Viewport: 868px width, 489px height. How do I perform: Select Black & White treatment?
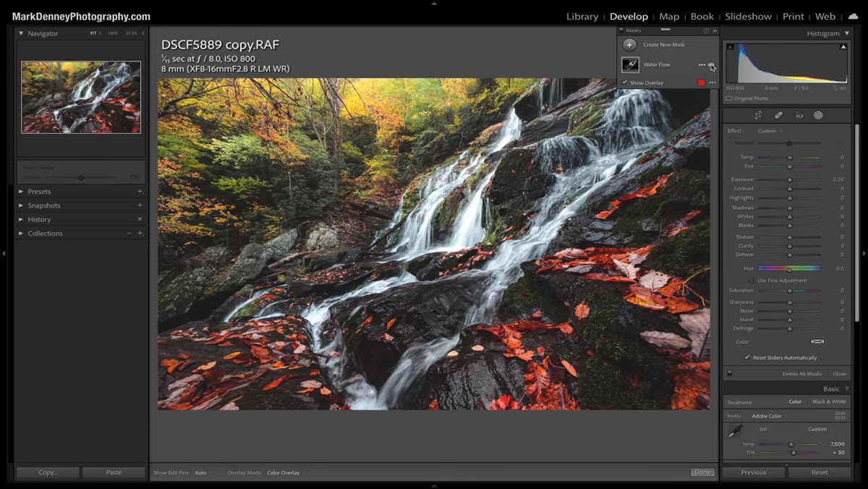click(x=829, y=402)
